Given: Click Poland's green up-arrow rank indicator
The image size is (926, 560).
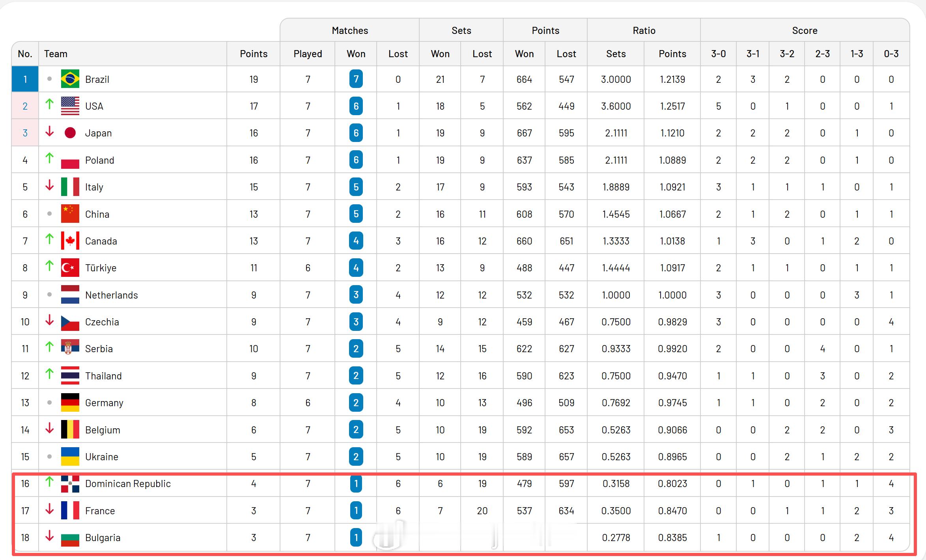Looking at the screenshot, I should (x=49, y=158).
